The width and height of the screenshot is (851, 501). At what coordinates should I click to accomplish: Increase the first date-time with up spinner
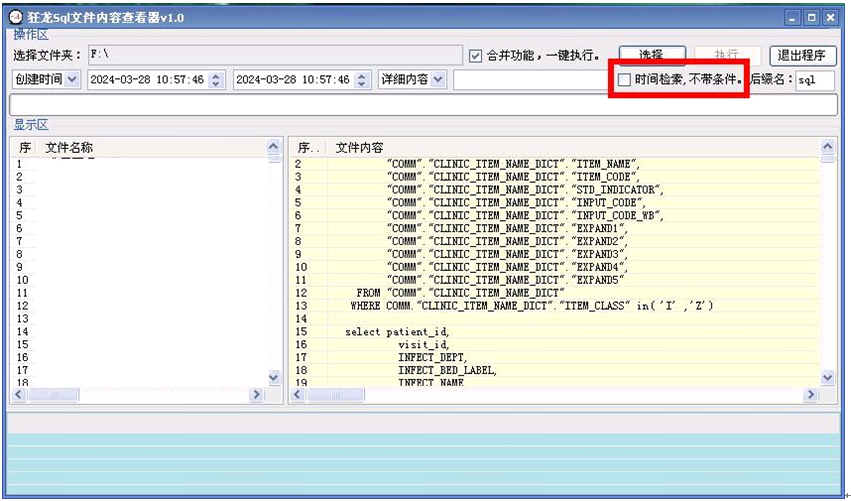[x=217, y=75]
